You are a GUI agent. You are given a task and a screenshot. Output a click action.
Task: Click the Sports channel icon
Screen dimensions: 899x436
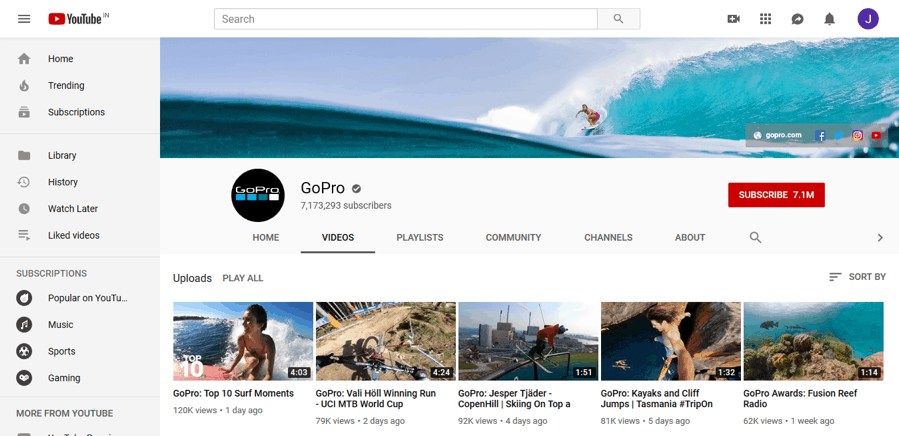24,351
